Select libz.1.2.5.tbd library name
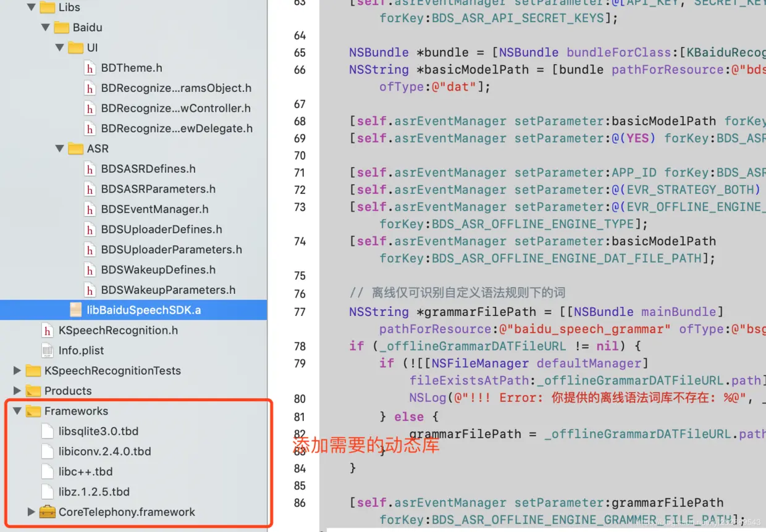 pyautogui.click(x=94, y=492)
